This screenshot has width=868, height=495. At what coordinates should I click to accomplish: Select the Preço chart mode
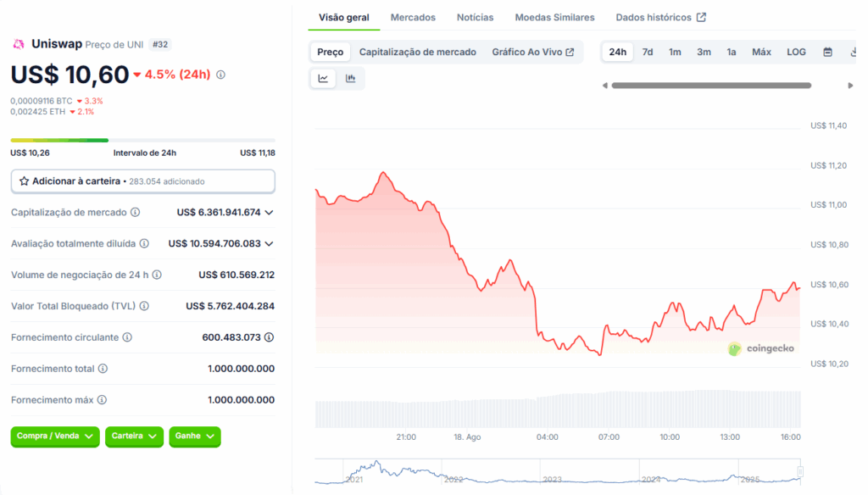[330, 52]
